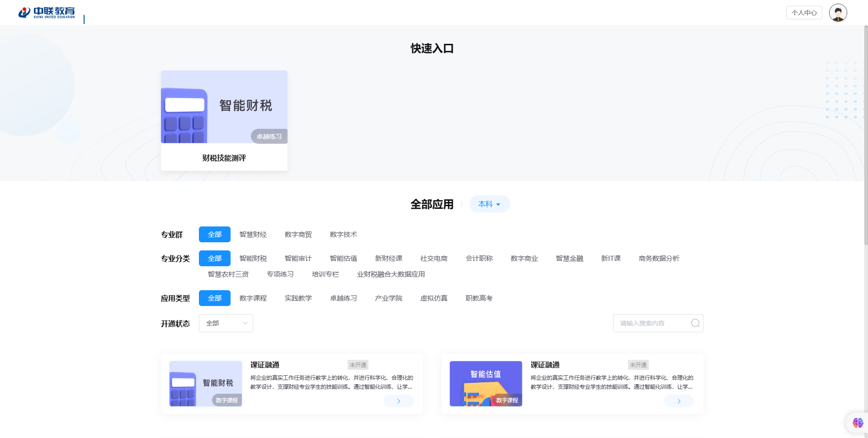This screenshot has height=438, width=868.
Task: Click arrow on 智能估值 课证融通 card
Action: click(679, 401)
